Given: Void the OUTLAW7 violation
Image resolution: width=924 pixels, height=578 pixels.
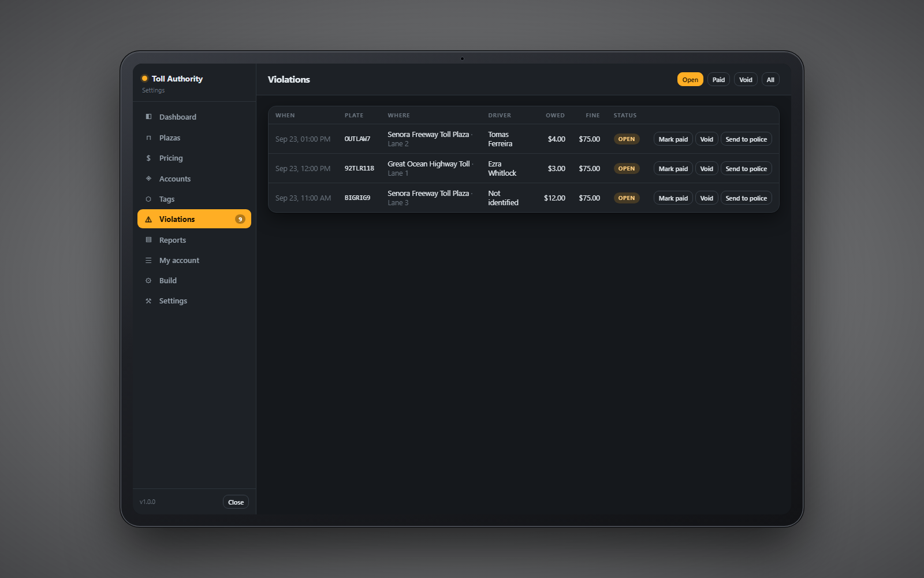Looking at the screenshot, I should pos(707,139).
